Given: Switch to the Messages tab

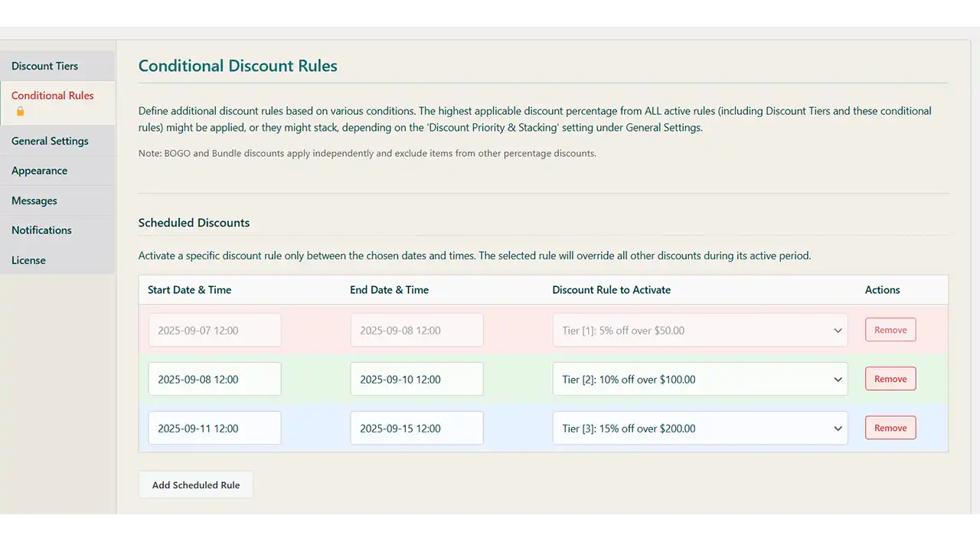Looking at the screenshot, I should 34,201.
